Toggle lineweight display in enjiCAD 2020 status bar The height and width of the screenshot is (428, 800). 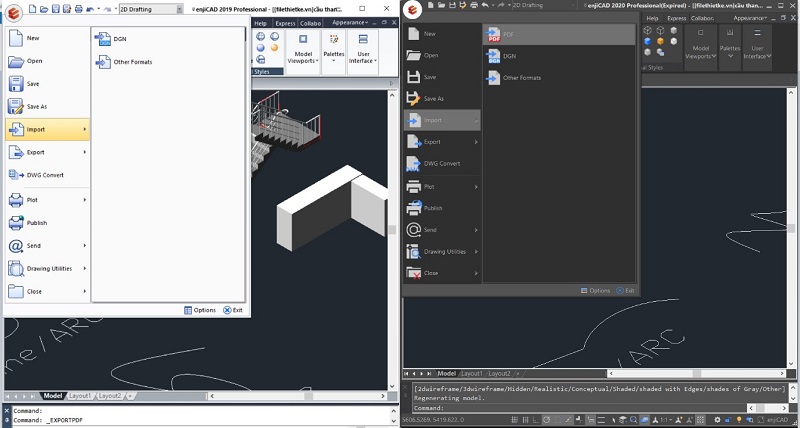coord(601,420)
